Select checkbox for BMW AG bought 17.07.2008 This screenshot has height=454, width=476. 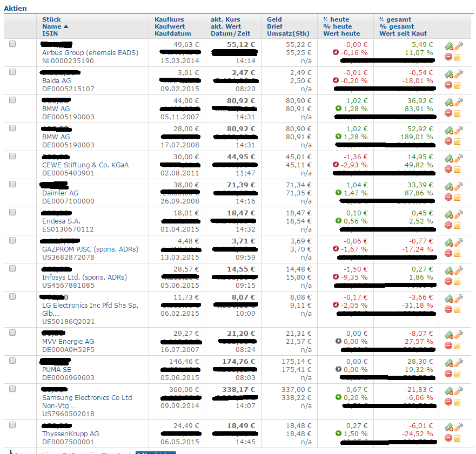tap(12, 128)
